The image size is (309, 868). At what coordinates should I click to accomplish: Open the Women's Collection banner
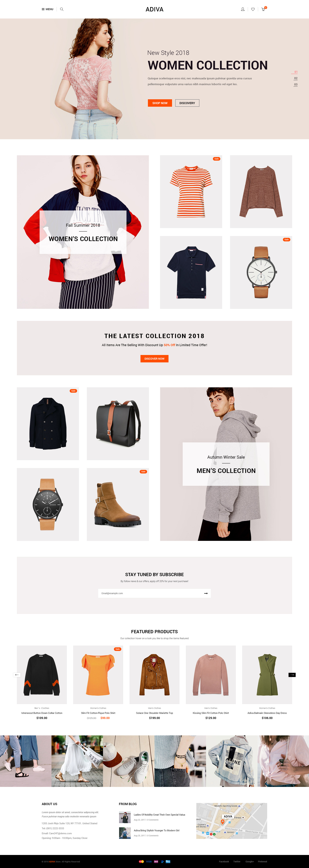pos(83,232)
